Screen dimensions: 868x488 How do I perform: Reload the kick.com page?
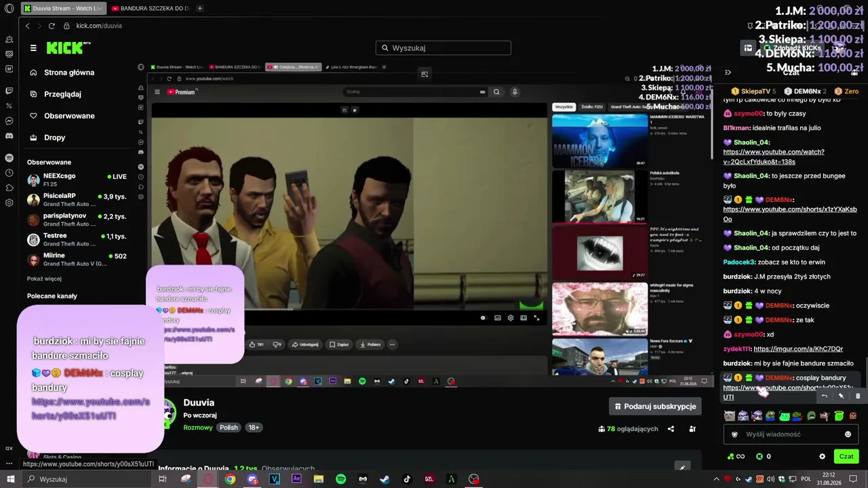pyautogui.click(x=52, y=26)
